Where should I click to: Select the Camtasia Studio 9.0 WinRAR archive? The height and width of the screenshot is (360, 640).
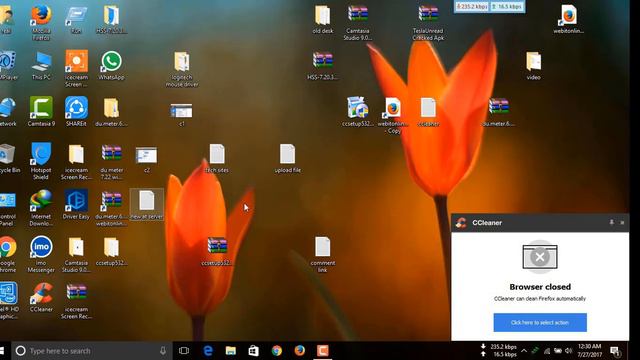pyautogui.click(x=358, y=22)
